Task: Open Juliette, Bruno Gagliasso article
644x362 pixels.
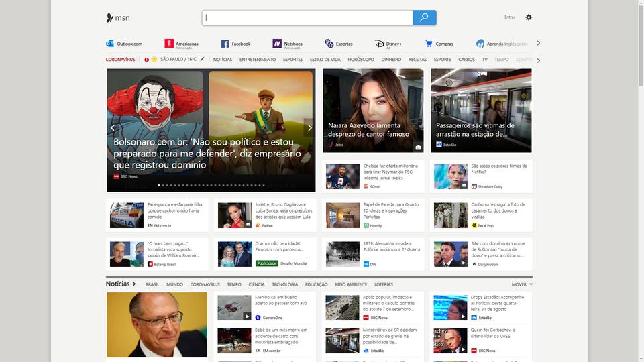Action: [283, 210]
